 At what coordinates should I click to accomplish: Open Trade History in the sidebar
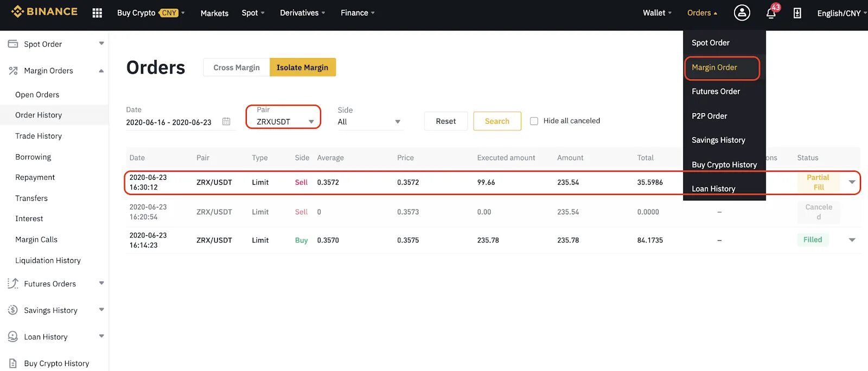[x=39, y=136]
